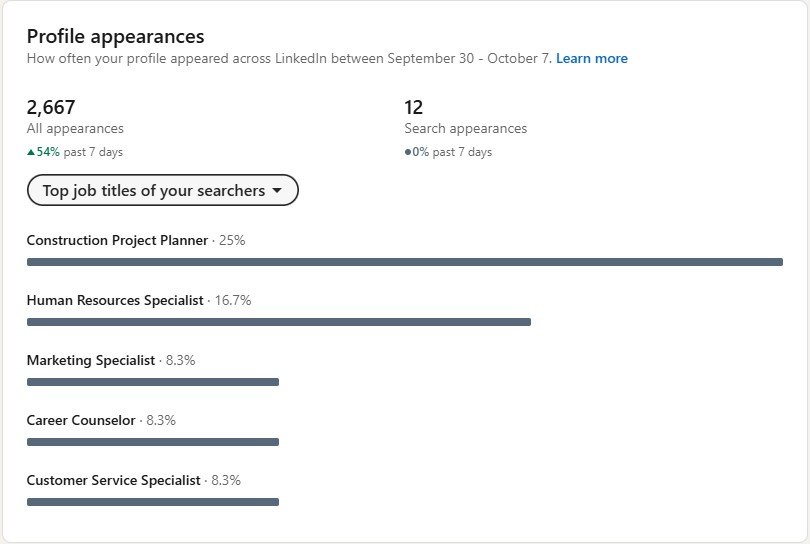Click the Profile appearances heading
Image resolution: width=810 pixels, height=544 pixels.
115,36
